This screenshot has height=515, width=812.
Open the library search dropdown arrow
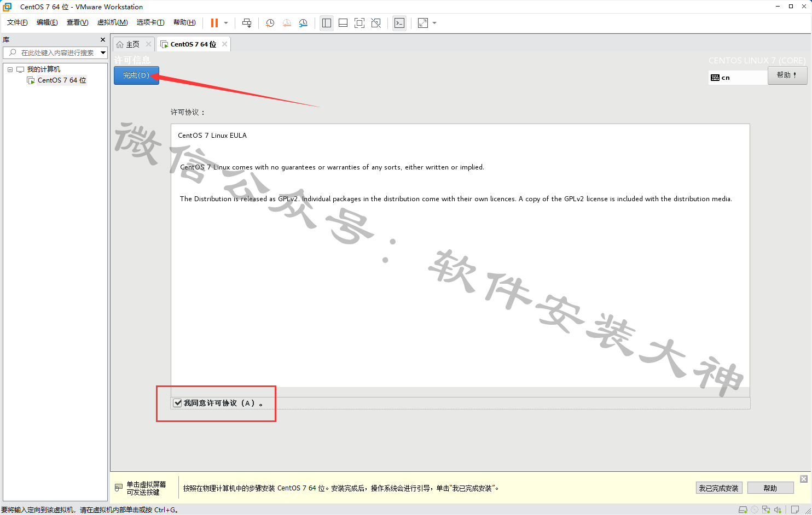point(103,52)
